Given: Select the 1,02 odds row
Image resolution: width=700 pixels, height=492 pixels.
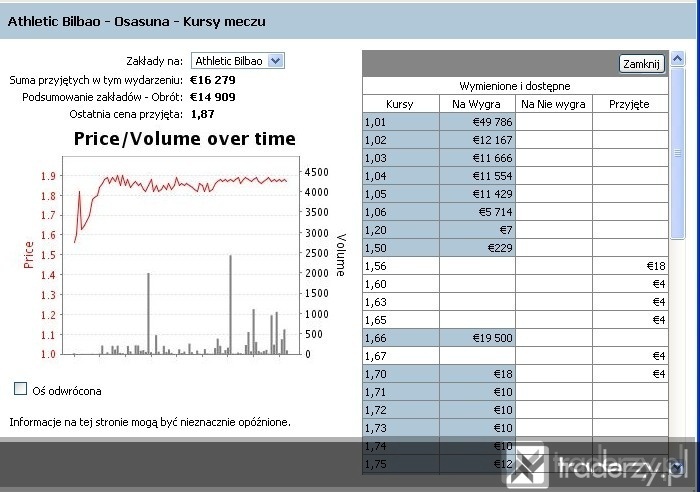Looking at the screenshot, I should point(516,140).
